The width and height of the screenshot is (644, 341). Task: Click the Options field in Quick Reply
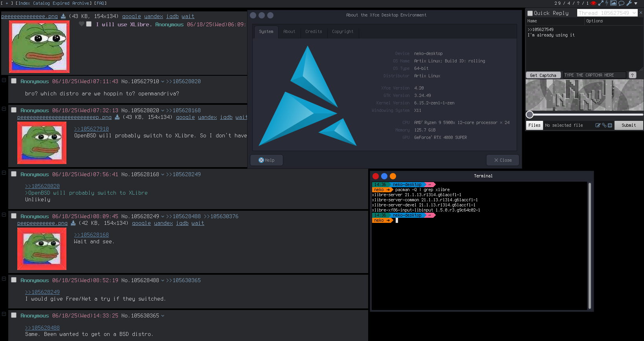[x=614, y=21]
